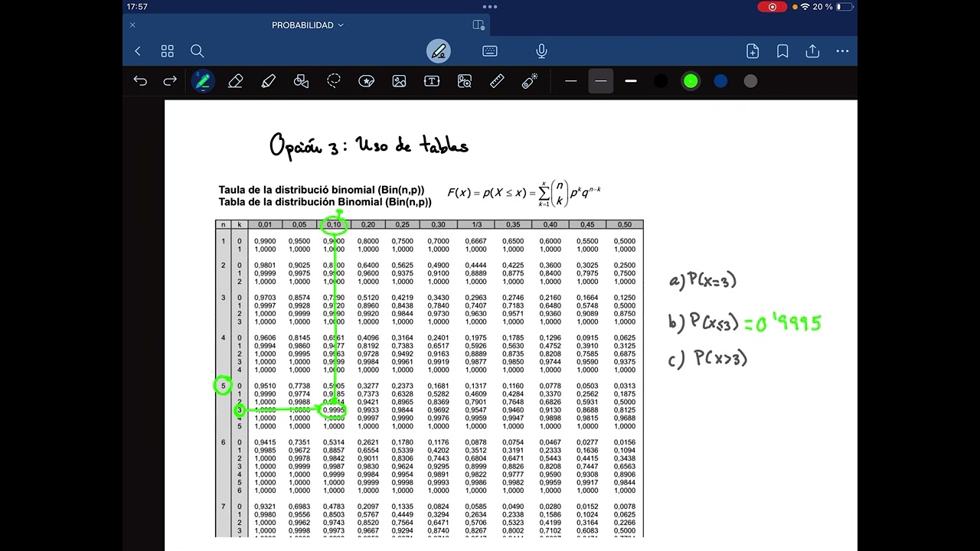Select the laser pointer tool

pyautogui.click(x=530, y=80)
